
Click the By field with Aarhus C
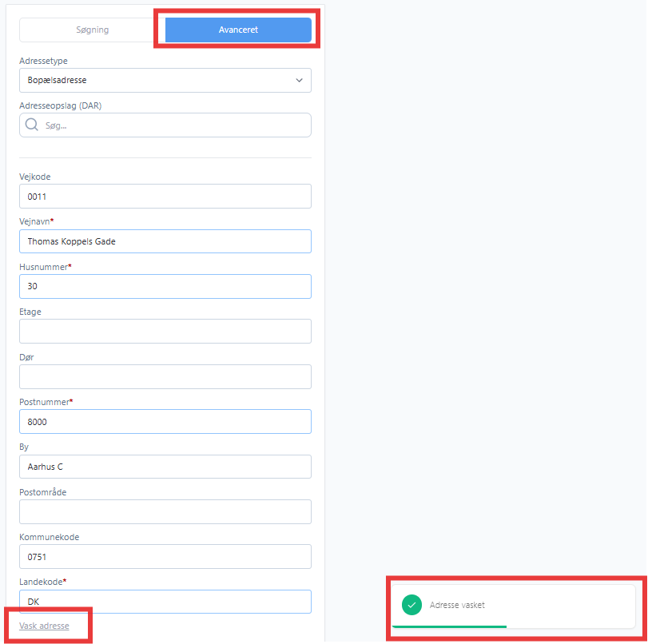[x=165, y=467]
